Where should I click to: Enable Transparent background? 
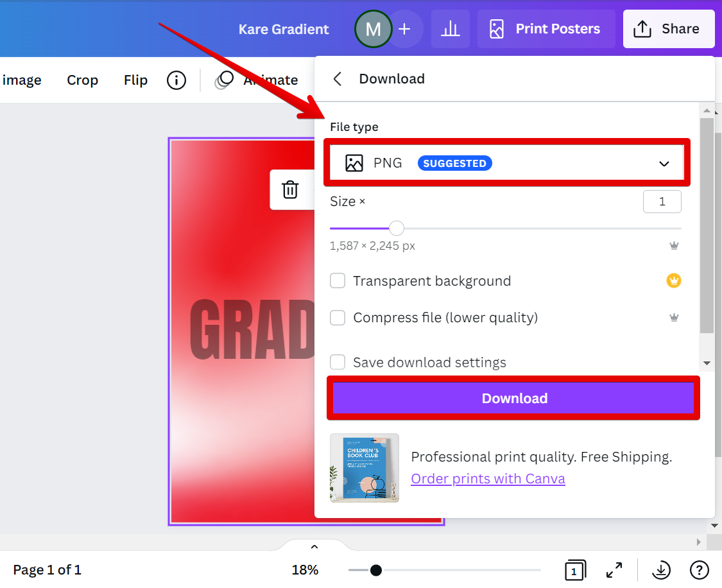(x=338, y=281)
